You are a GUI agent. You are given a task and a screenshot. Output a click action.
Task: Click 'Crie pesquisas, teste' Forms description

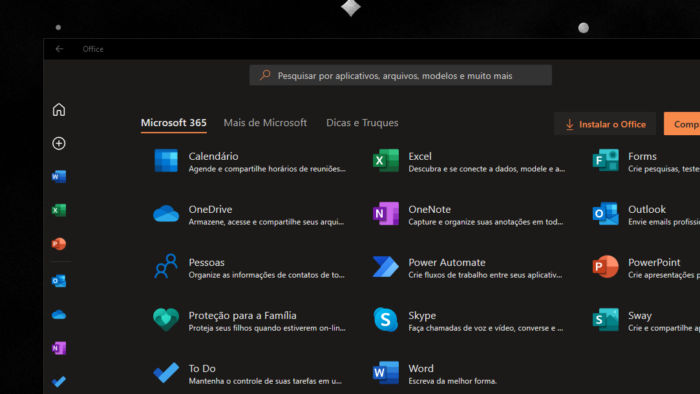pyautogui.click(x=664, y=169)
